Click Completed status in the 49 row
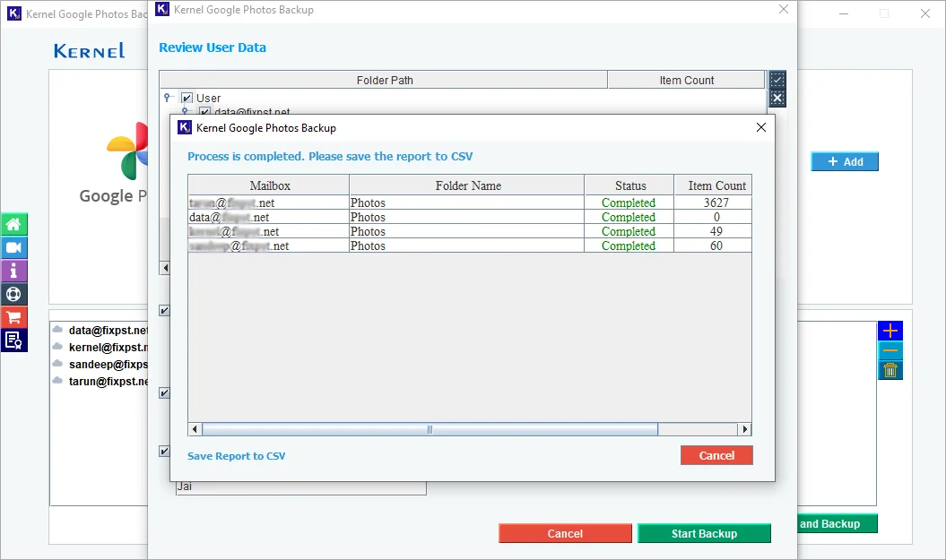The height and width of the screenshot is (560, 946). (629, 231)
